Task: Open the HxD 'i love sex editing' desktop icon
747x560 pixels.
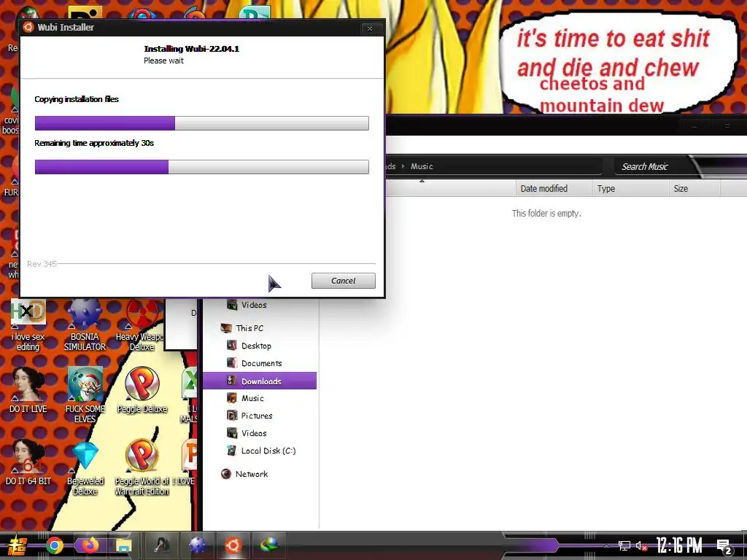Action: pos(28,326)
